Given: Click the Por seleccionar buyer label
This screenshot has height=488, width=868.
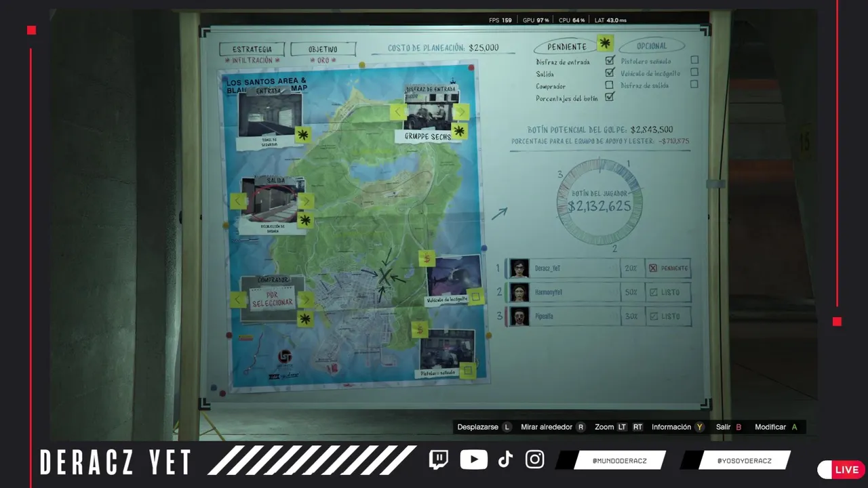Looking at the screenshot, I should pyautogui.click(x=272, y=299).
